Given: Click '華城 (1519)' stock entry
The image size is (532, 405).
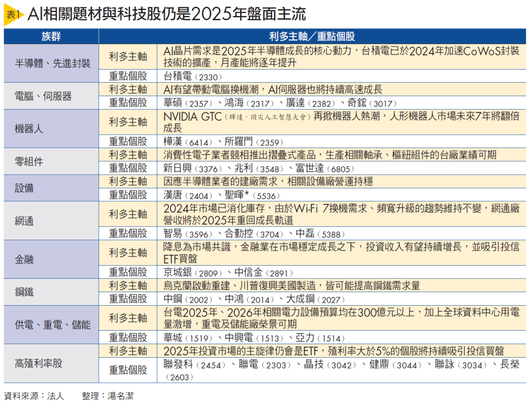Looking at the screenshot, I should click(188, 338).
